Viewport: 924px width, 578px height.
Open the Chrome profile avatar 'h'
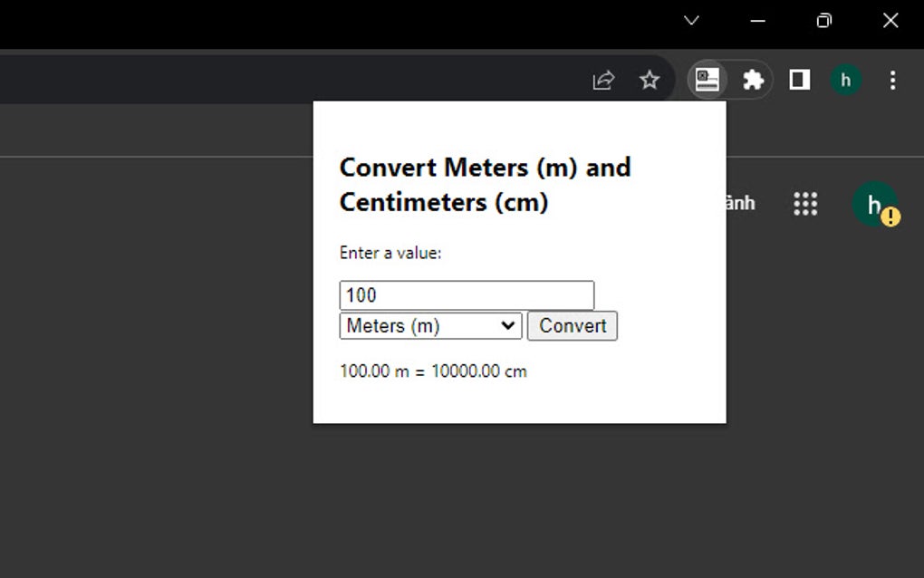[845, 80]
